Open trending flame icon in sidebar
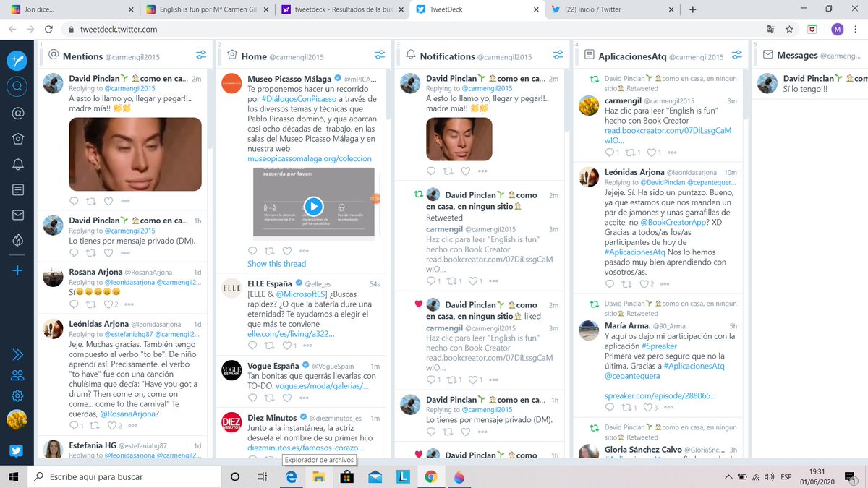 [x=17, y=240]
